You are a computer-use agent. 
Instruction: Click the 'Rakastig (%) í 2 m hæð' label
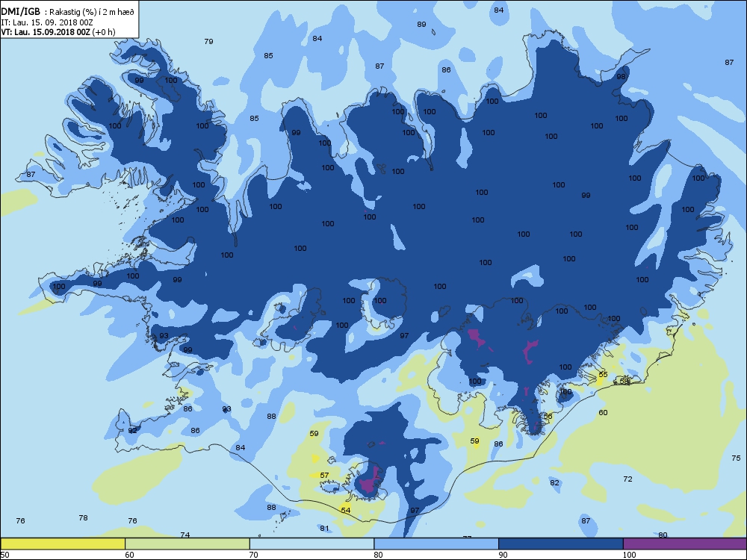(92, 13)
